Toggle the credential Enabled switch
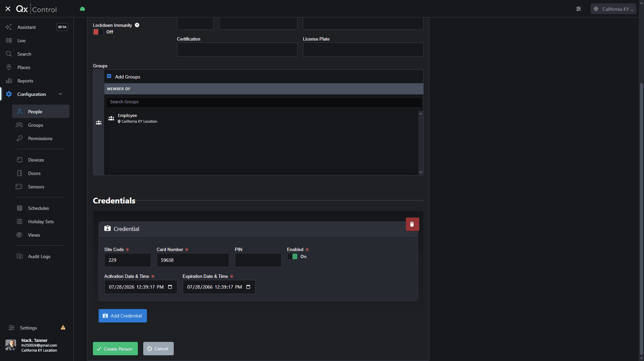Screen dimensions: 644x361 click(292, 256)
